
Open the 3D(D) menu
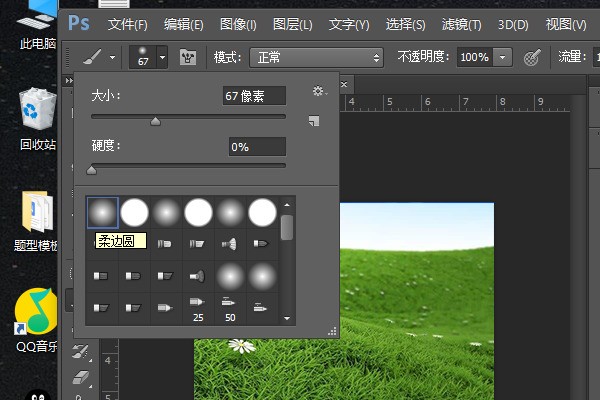pyautogui.click(x=513, y=25)
